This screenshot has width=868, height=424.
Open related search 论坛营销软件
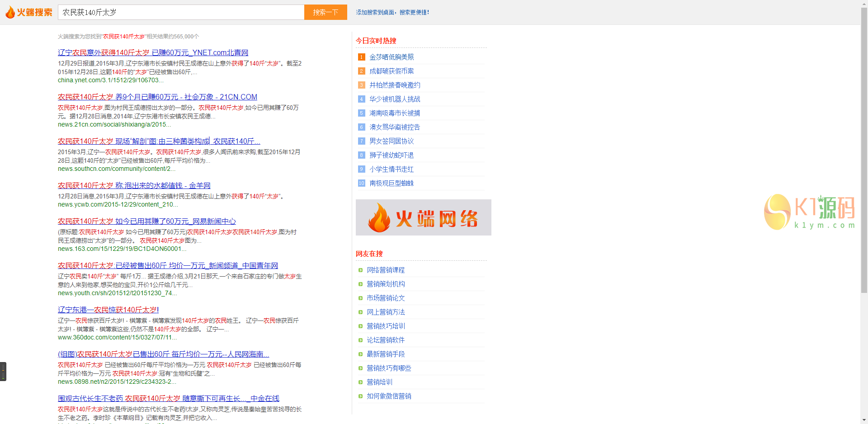tap(386, 340)
